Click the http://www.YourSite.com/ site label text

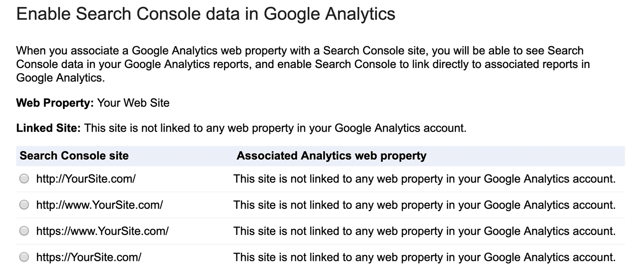(99, 205)
